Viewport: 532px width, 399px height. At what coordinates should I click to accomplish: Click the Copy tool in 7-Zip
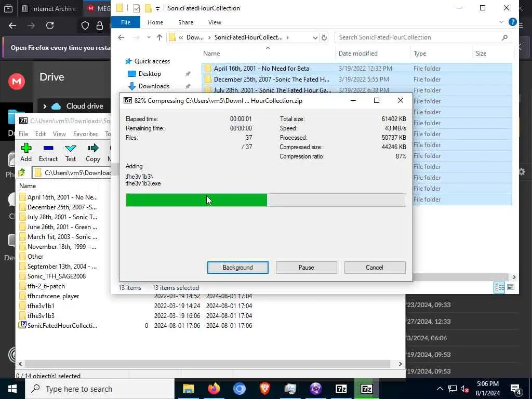pyautogui.click(x=92, y=152)
